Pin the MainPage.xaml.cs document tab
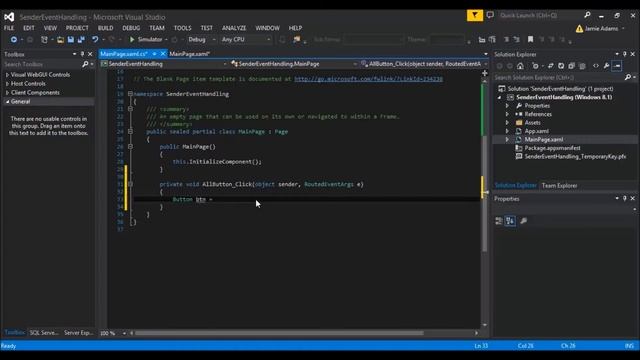 155,53
